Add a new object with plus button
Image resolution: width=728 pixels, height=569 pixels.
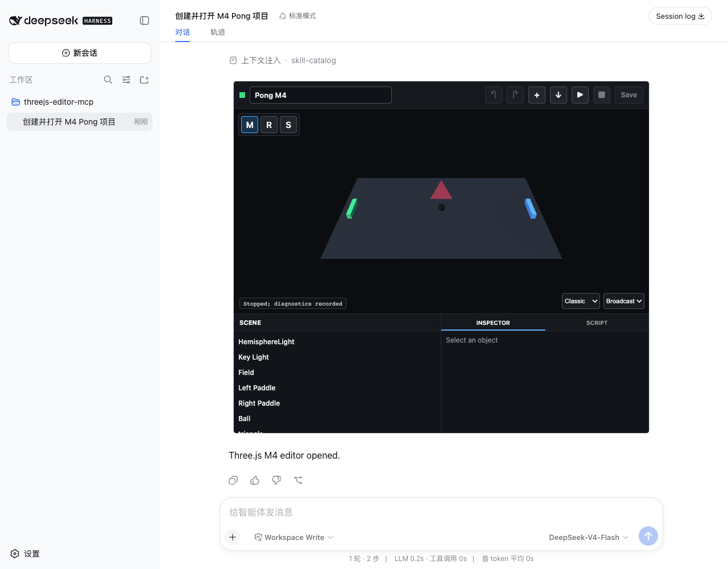(537, 95)
